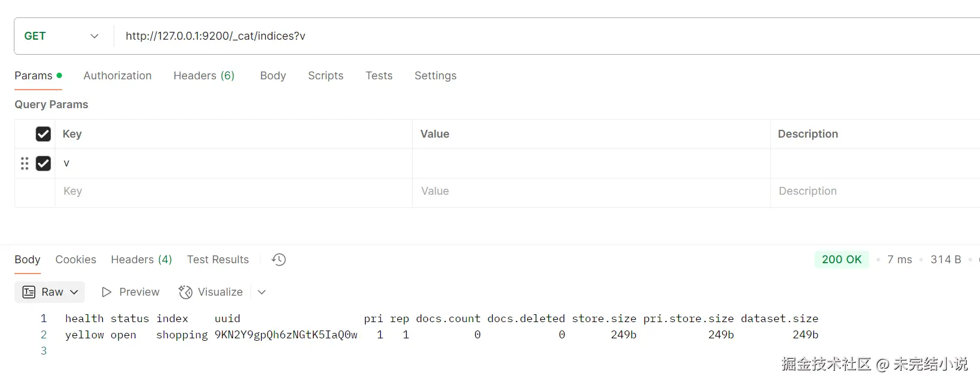Image resolution: width=980 pixels, height=384 pixels.
Task: Show the response Cookies tab
Action: (x=76, y=260)
